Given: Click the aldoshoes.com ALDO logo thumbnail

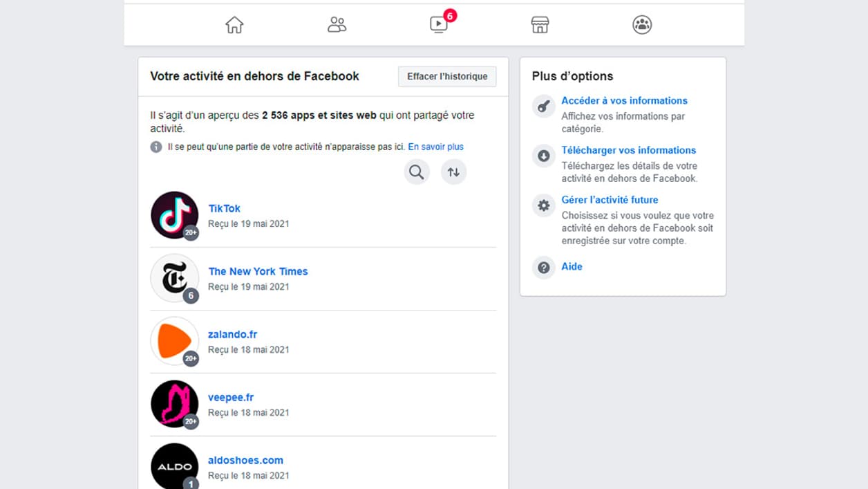Looking at the screenshot, I should pos(174,465).
